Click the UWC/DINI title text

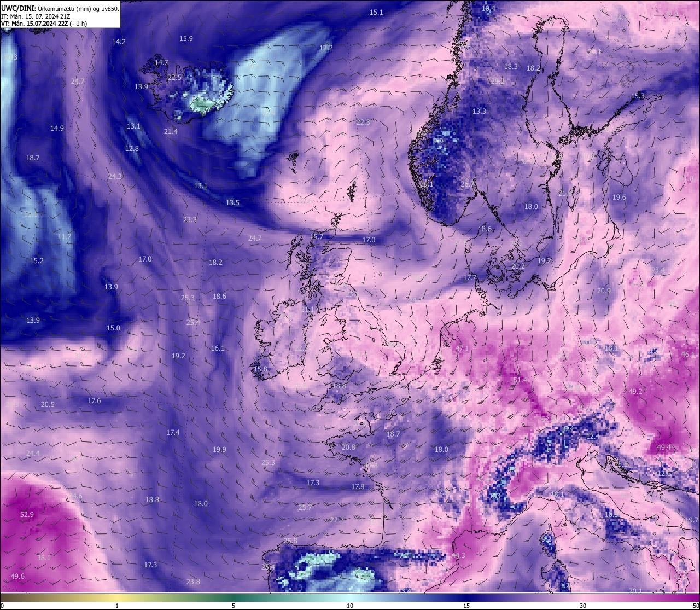click(17, 9)
